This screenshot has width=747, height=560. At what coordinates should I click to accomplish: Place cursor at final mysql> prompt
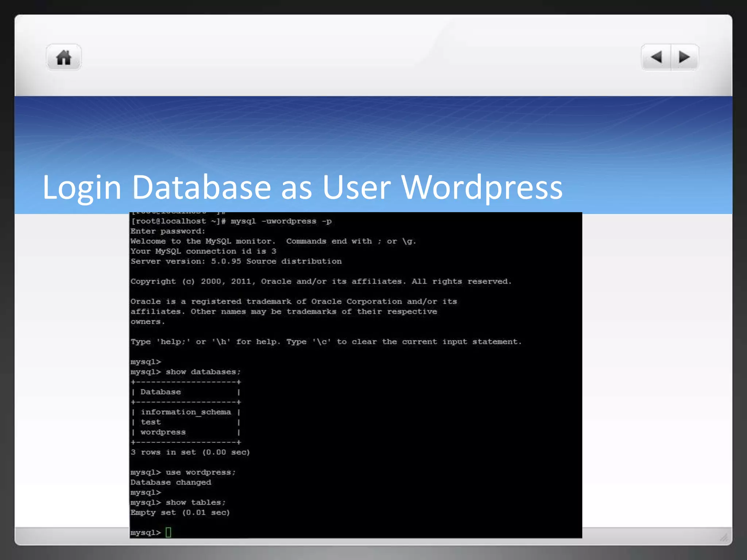(168, 533)
